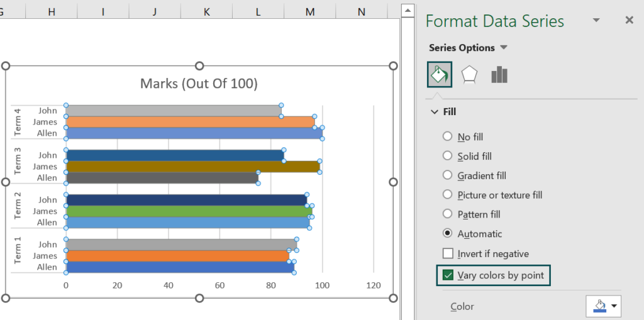
Task: Select the Solid fill option
Action: [447, 156]
